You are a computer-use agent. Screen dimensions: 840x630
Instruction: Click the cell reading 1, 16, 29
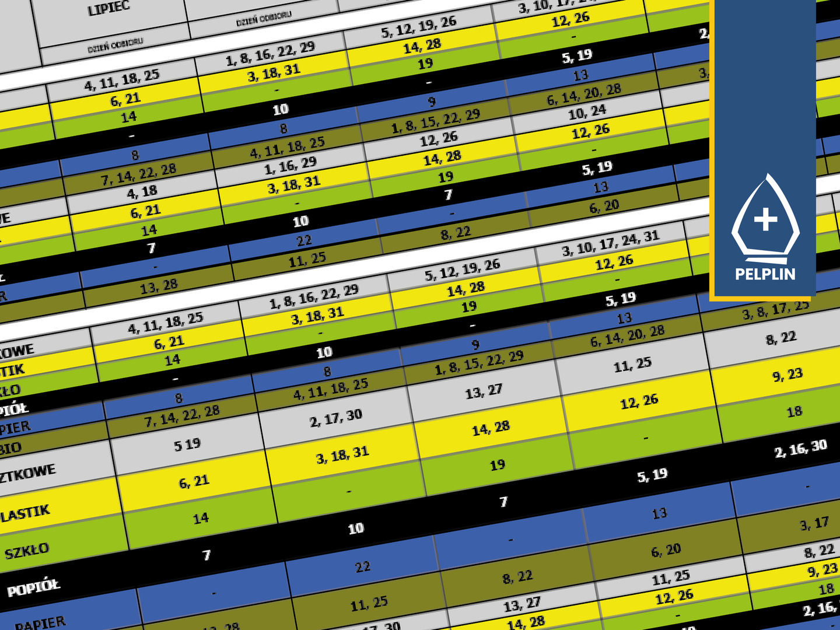290,167
